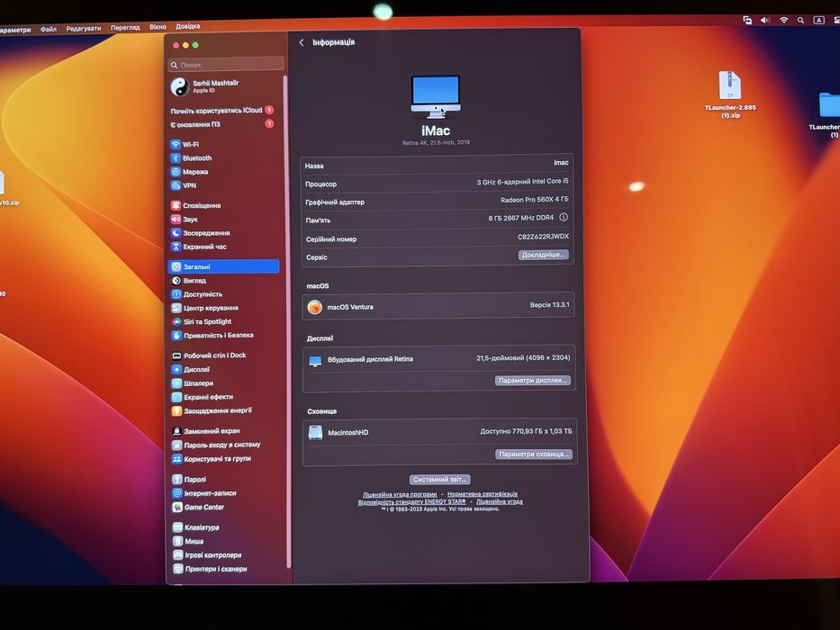Select TLauncher-2.895 (1).zip on desktop
This screenshot has height=630, width=840.
tap(730, 94)
